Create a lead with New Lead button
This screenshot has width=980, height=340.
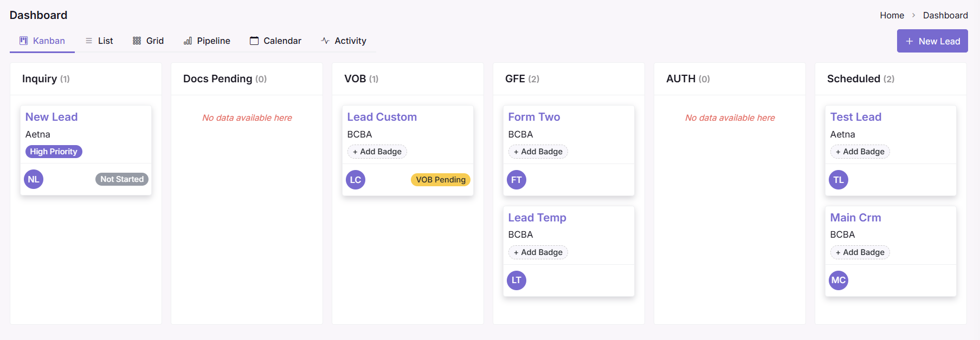coord(932,41)
